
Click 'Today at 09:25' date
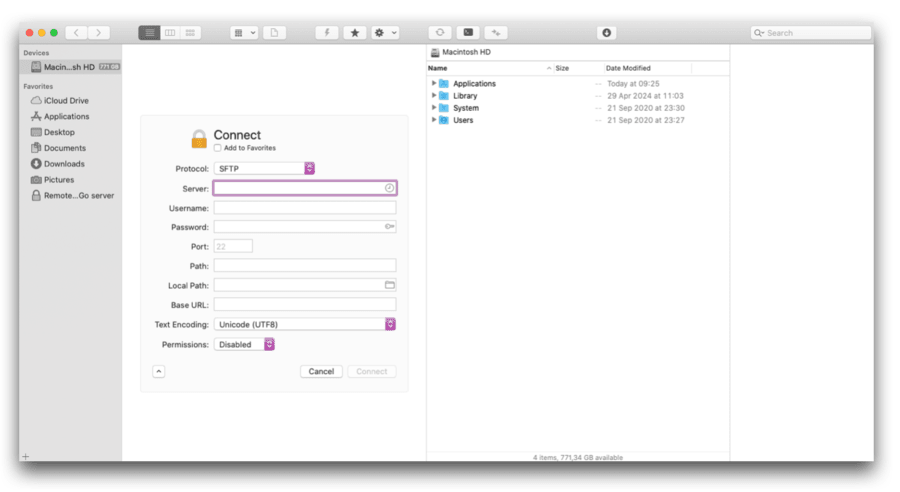(x=633, y=84)
